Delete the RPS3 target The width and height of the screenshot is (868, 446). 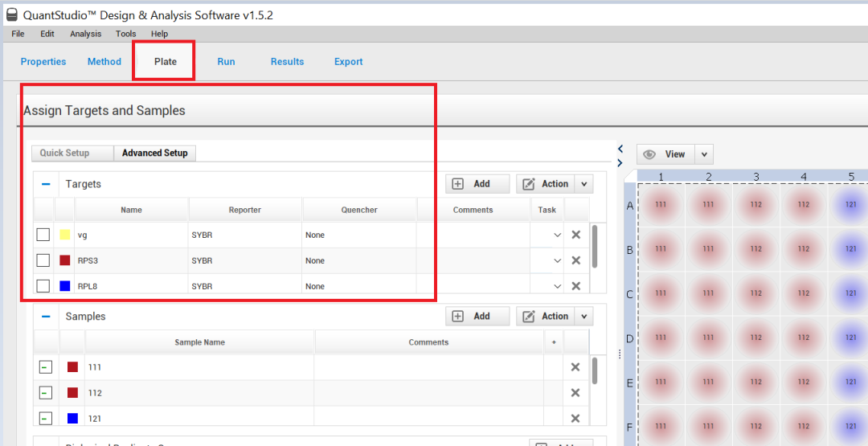point(575,260)
